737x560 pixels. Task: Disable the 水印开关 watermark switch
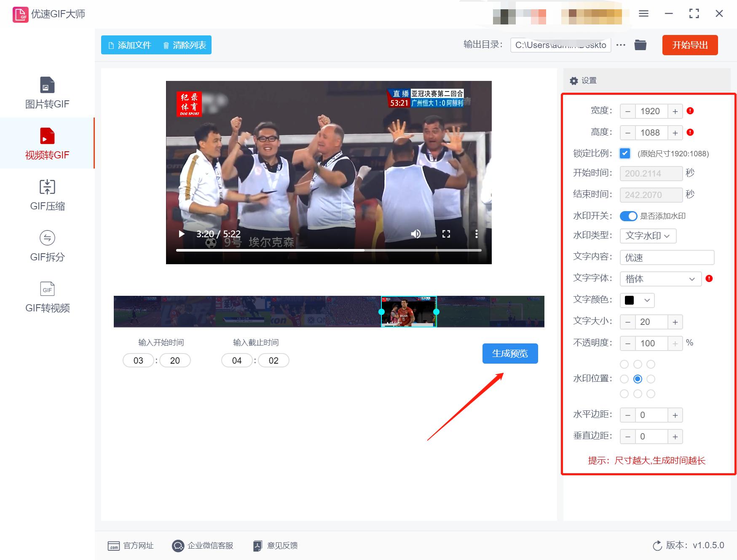coord(629,216)
